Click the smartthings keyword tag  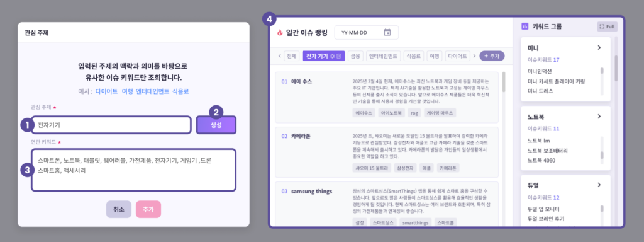(415, 222)
